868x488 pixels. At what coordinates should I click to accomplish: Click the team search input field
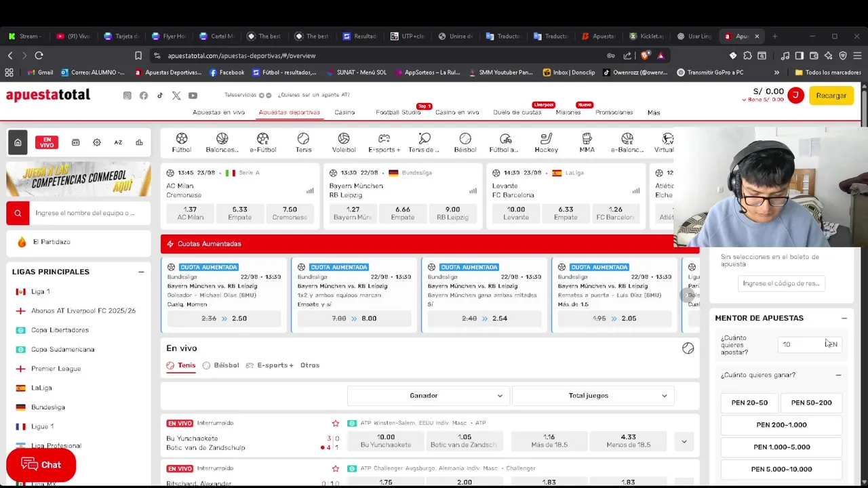(x=90, y=213)
